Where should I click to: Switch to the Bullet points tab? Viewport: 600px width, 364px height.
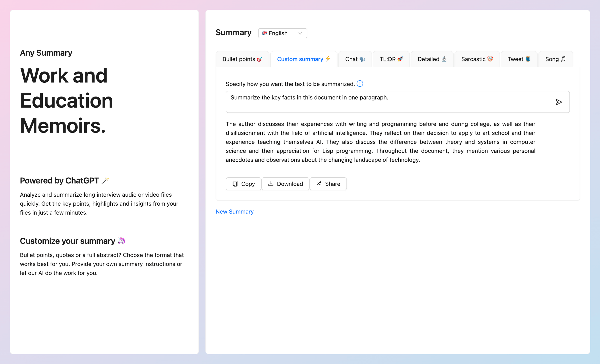tap(243, 59)
